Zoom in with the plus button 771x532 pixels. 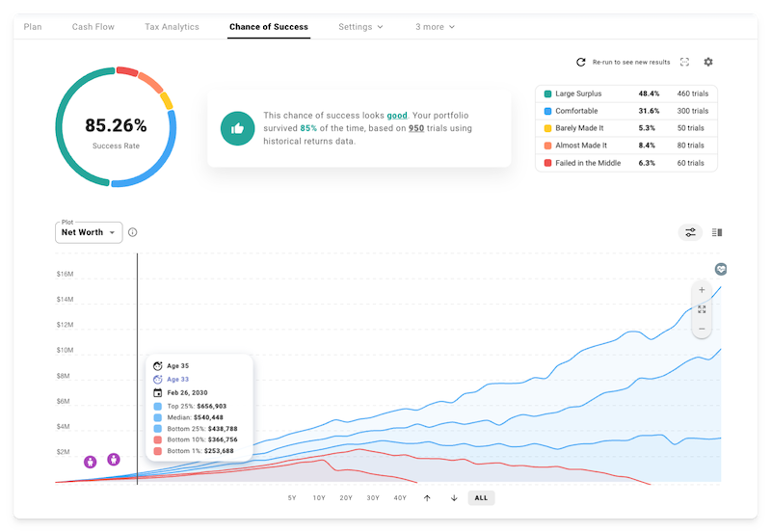tap(702, 290)
